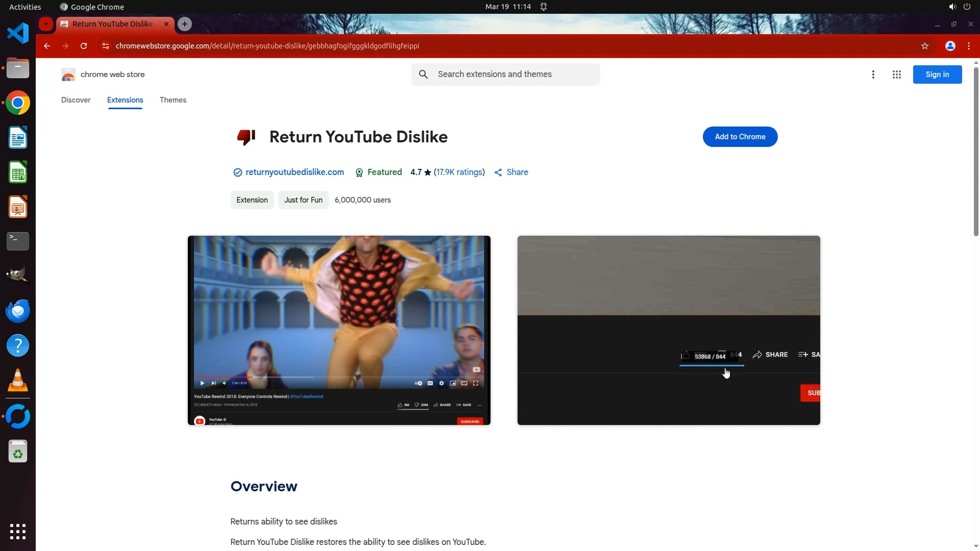Expand web store more options menu
This screenshot has height=551, width=980.
pos(873,74)
